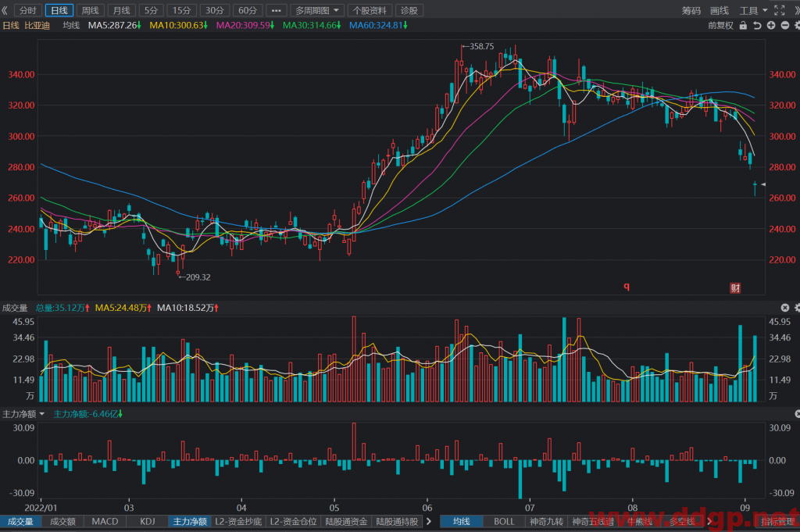Viewport: 800px width, 532px height.
Task: Close the 成交量 volume panel with X icon
Action: coord(784,308)
